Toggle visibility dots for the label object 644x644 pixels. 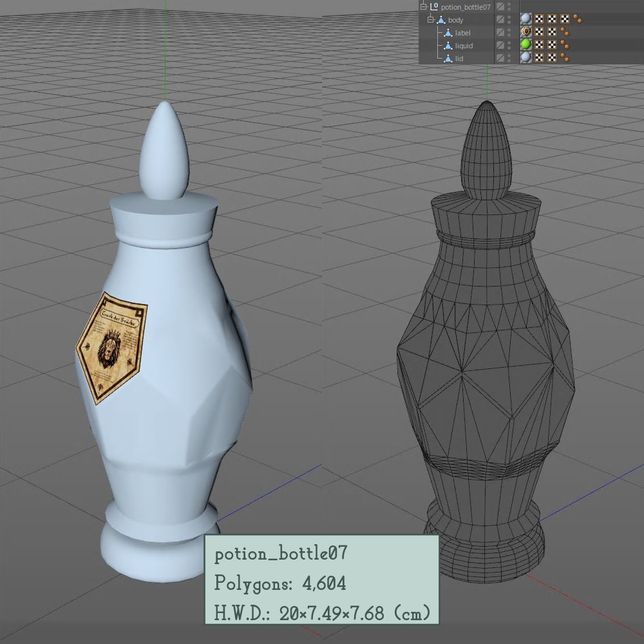tap(509, 32)
